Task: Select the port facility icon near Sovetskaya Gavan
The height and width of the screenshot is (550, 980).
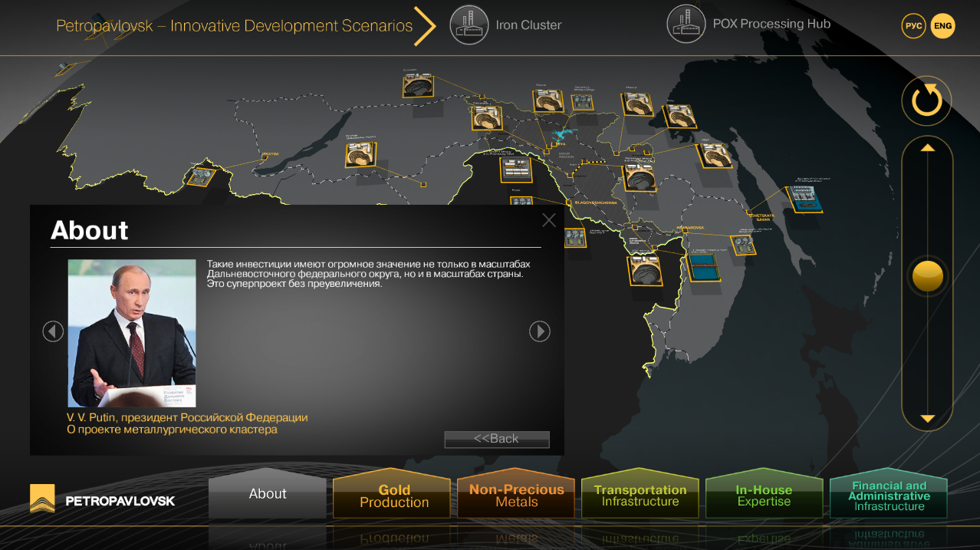Action: click(804, 198)
